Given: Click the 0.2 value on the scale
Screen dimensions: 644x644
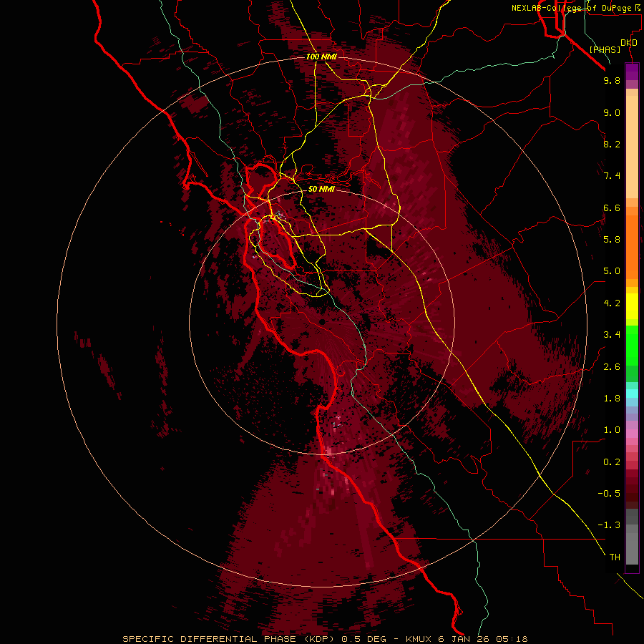Looking at the screenshot, I should (612, 462).
